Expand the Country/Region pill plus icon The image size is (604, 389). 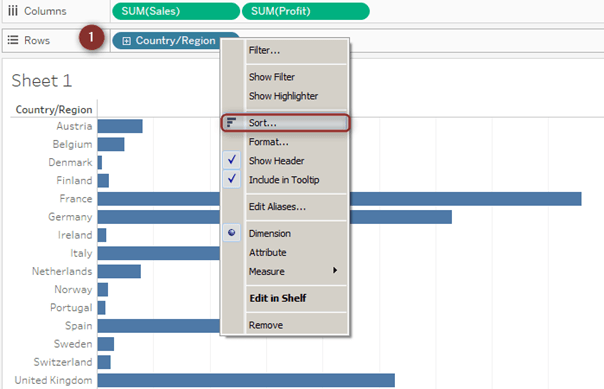click(x=126, y=41)
